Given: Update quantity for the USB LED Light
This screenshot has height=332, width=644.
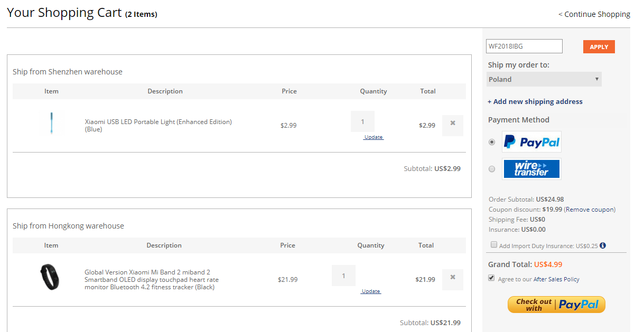Looking at the screenshot, I should [374, 137].
